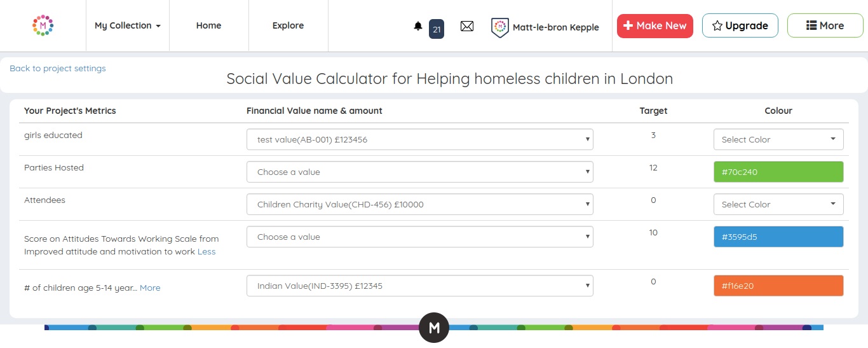Open the Explore menu item
The width and height of the screenshot is (868, 348).
click(288, 25)
